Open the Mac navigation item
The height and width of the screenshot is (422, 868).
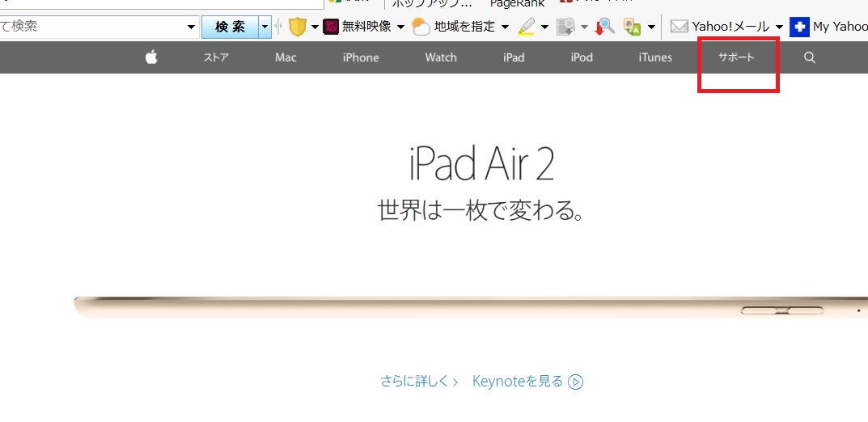(286, 57)
